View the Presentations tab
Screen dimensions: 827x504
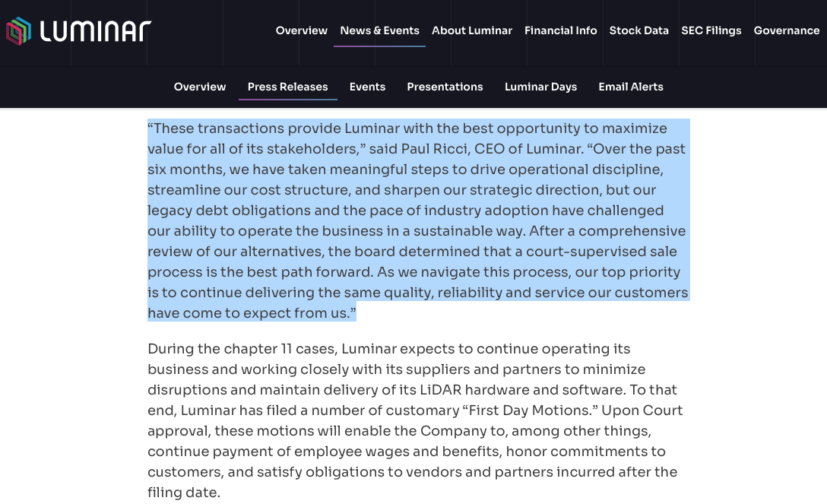click(x=445, y=87)
